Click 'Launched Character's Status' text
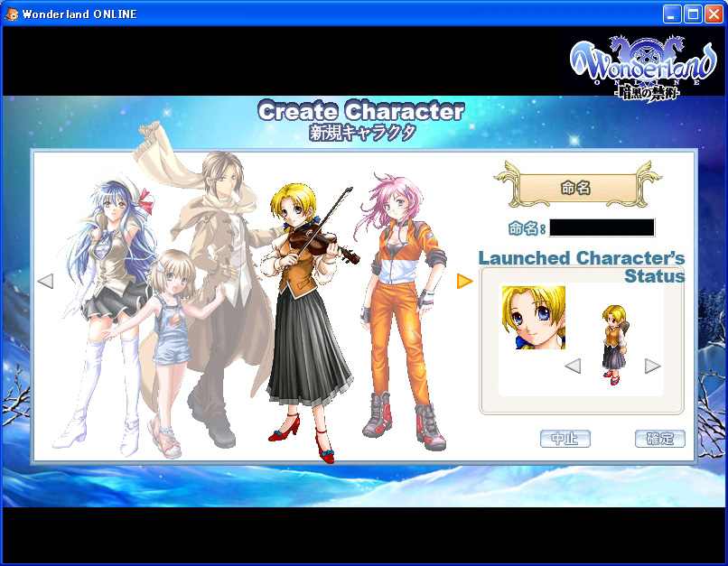Viewport: 728px width, 566px height. pyautogui.click(x=582, y=267)
